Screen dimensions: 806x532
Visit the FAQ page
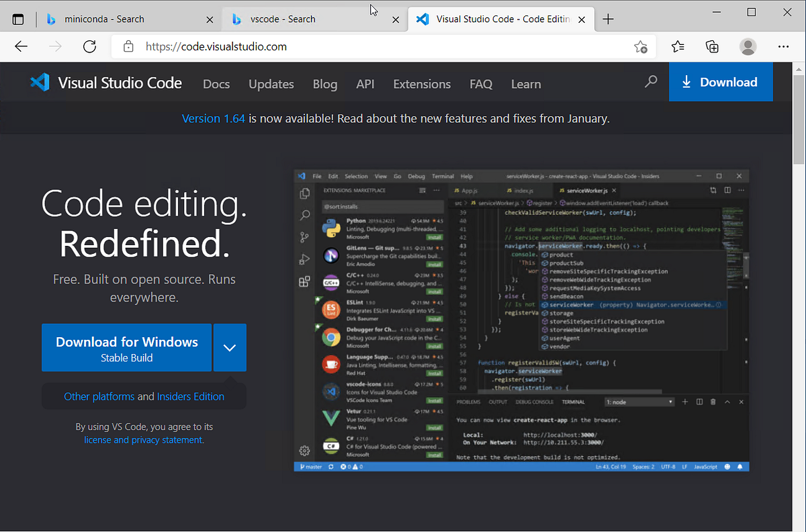481,84
